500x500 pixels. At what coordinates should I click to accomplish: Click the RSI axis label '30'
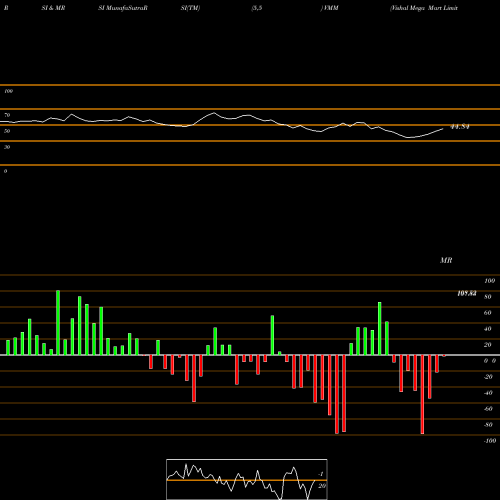pos(7,147)
